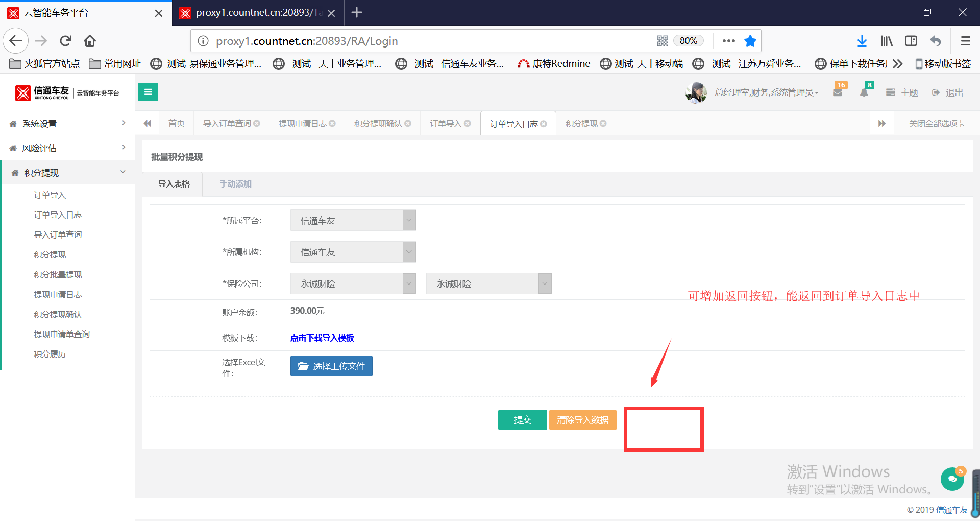Open 积分批量提现 in the sidebar
The height and width of the screenshot is (521, 980).
click(x=58, y=274)
